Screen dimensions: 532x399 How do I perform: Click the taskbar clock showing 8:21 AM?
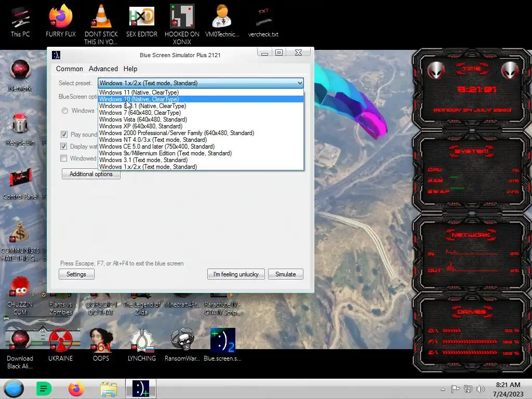[x=508, y=389]
